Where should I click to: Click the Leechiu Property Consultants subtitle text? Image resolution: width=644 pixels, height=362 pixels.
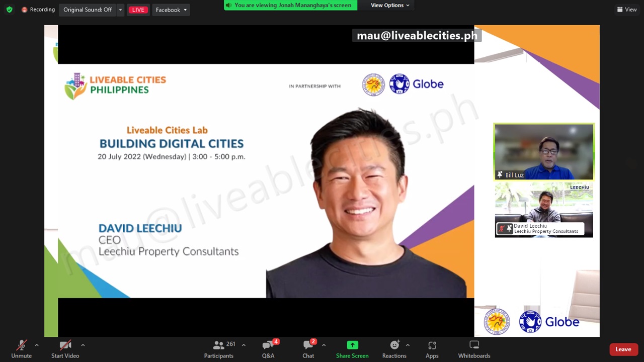169,251
